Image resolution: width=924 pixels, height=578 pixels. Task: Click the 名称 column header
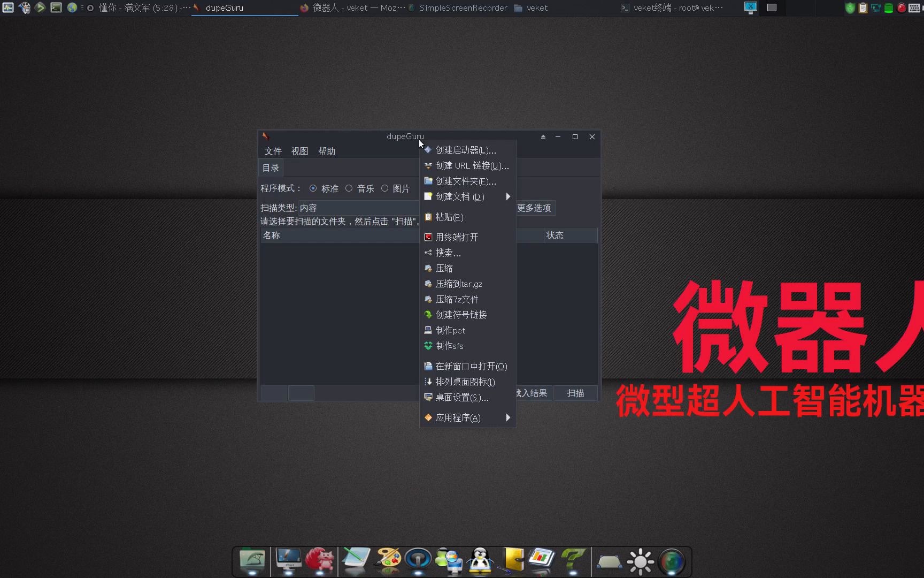341,235
